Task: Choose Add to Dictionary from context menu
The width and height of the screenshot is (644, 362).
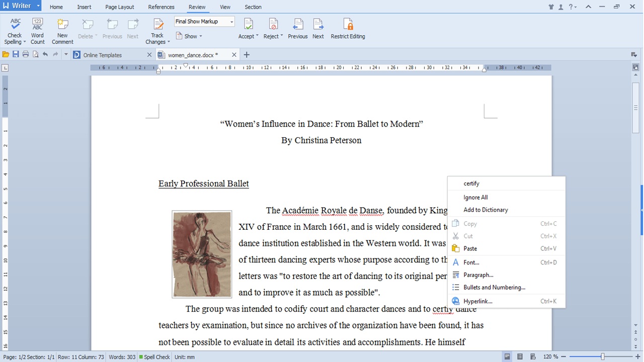Action: point(485,210)
